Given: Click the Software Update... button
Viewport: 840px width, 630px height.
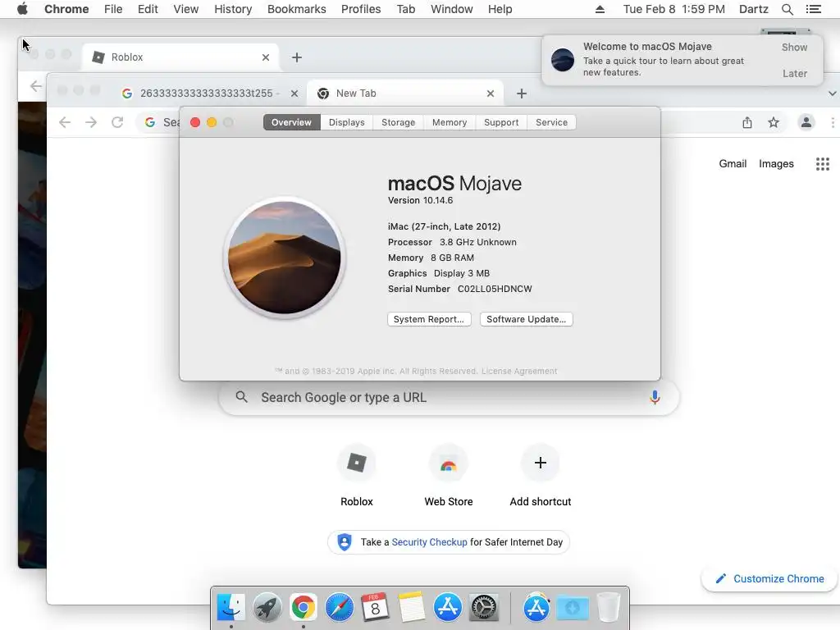Looking at the screenshot, I should (526, 319).
